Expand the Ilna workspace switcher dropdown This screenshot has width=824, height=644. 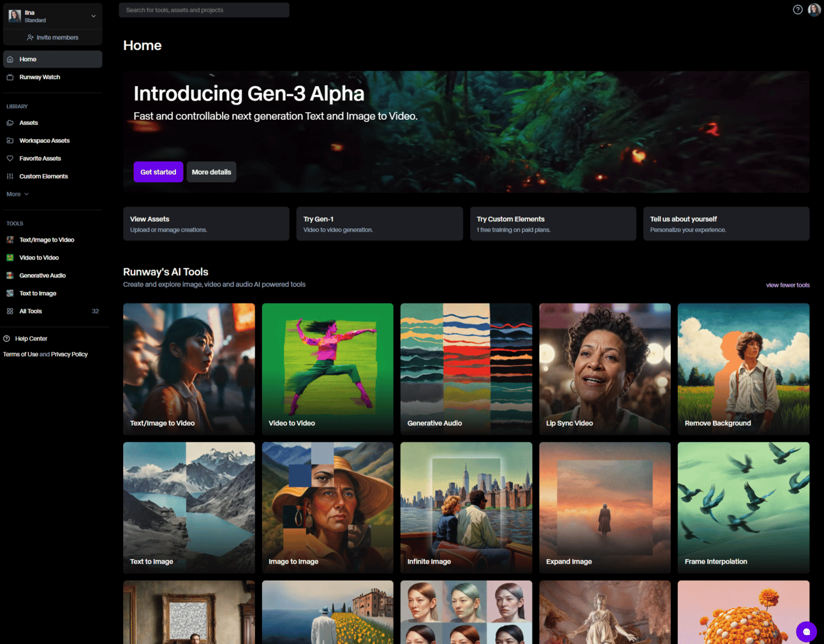(x=93, y=16)
